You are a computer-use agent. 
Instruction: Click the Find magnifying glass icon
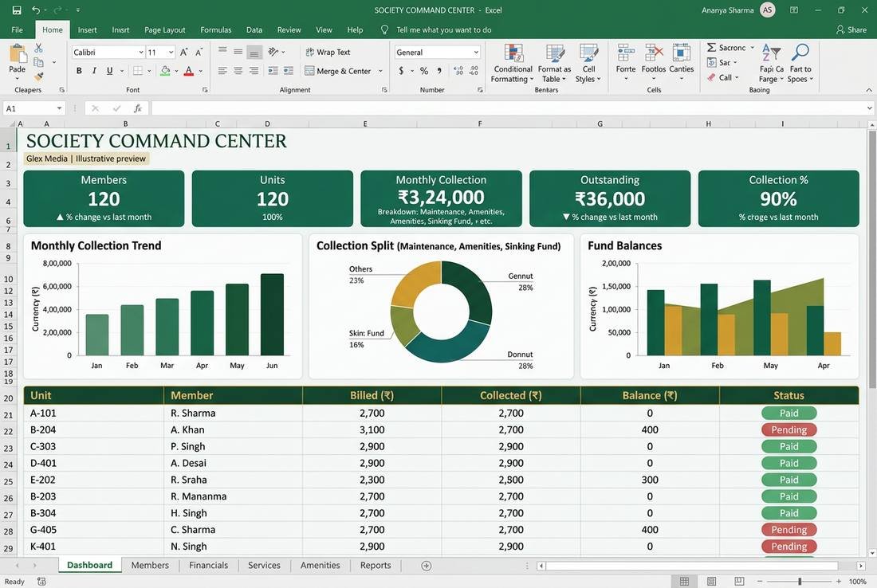(800, 53)
